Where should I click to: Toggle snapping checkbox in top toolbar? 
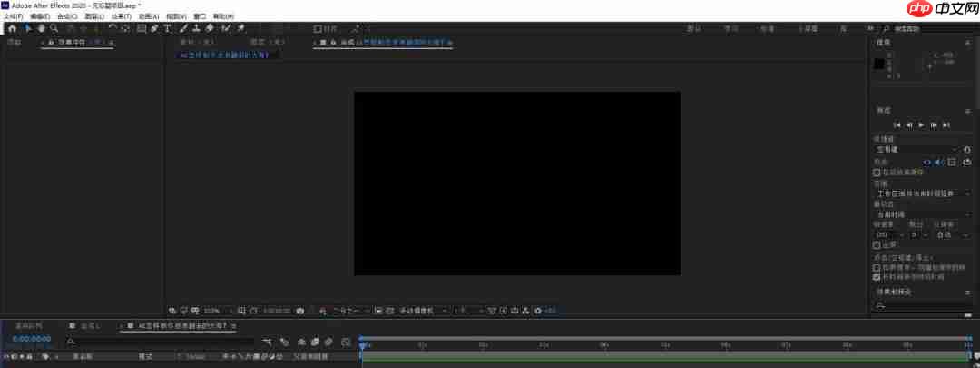click(x=318, y=29)
